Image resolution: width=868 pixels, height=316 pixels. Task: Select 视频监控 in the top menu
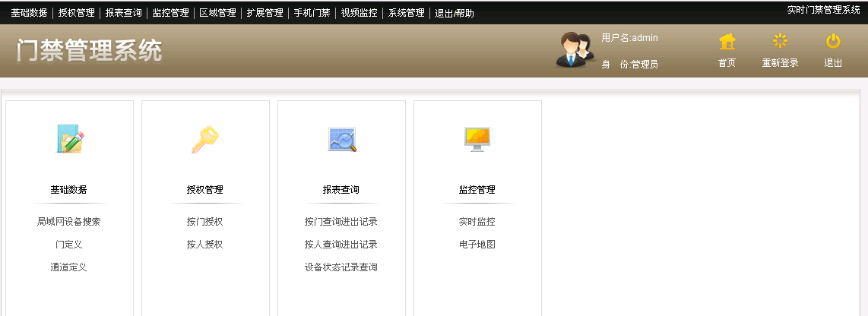pos(359,13)
